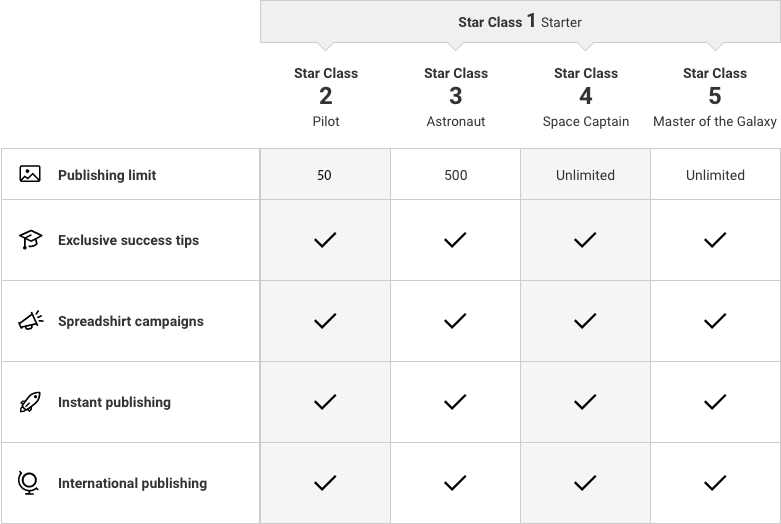Click the globe International publishing icon
Image resolution: width=781 pixels, height=524 pixels.
tap(30, 483)
